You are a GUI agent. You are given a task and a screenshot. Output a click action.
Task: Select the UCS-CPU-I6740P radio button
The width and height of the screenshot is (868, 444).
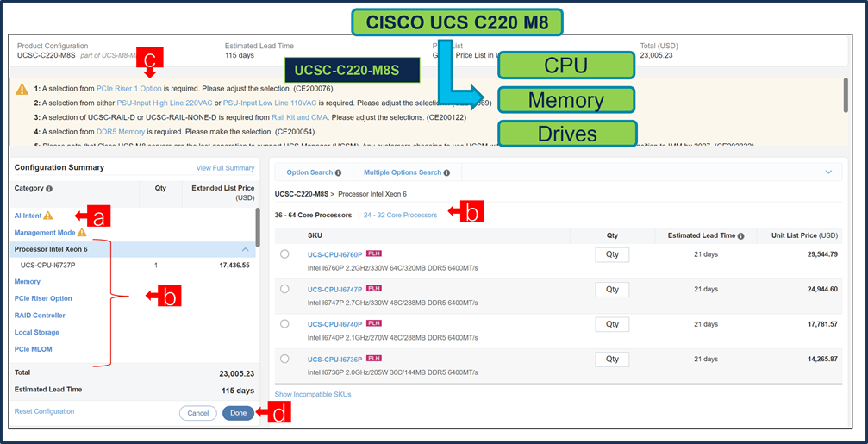click(284, 324)
